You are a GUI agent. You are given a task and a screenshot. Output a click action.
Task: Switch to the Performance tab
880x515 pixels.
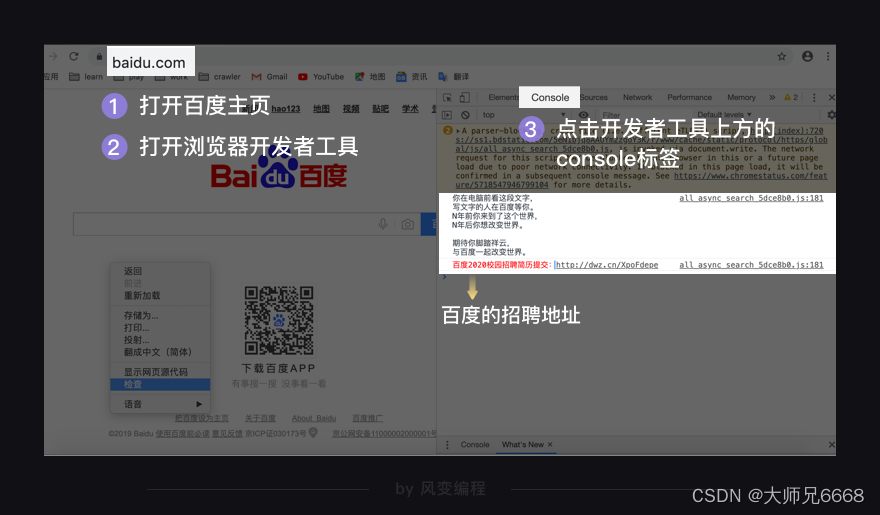pyautogui.click(x=689, y=97)
